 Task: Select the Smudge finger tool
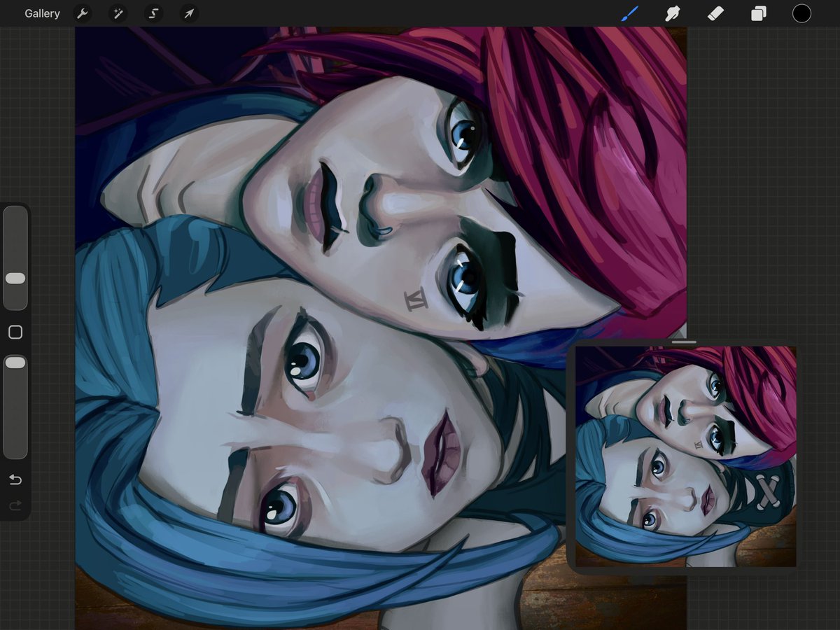click(x=673, y=13)
